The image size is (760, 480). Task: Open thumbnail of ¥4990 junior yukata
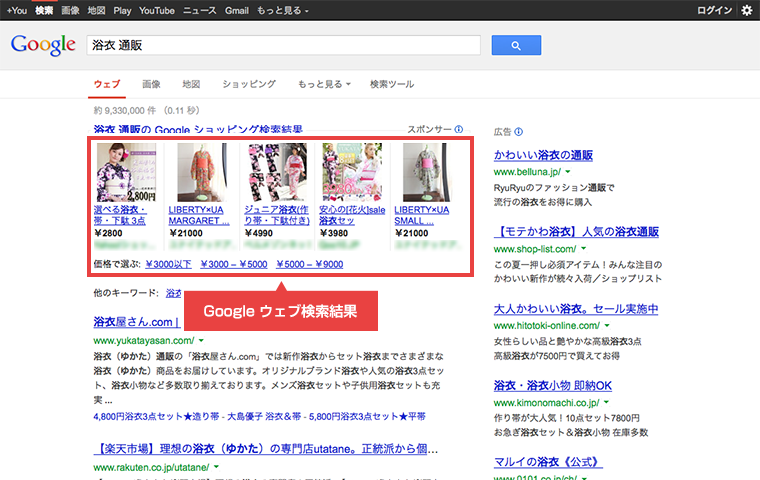pos(277,172)
